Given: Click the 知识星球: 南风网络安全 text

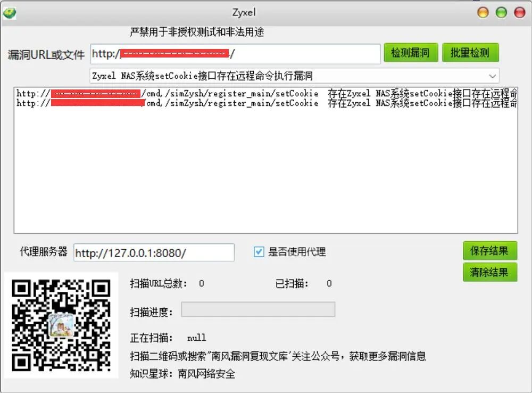Looking at the screenshot, I should [x=182, y=374].
